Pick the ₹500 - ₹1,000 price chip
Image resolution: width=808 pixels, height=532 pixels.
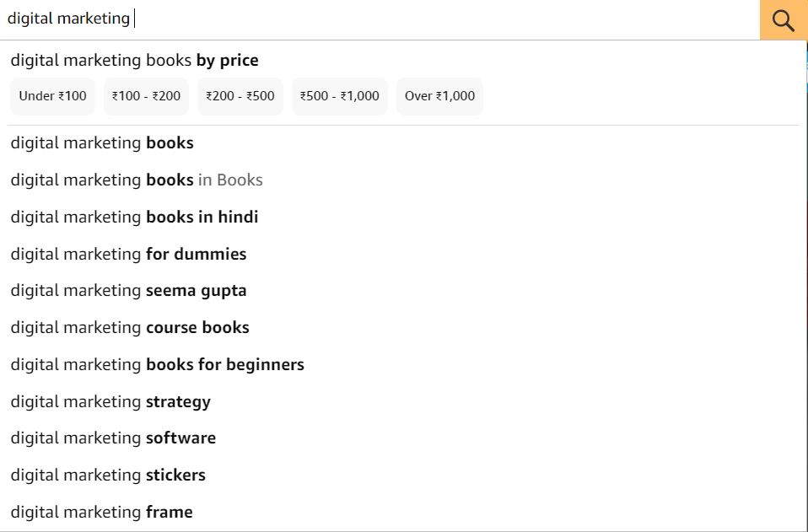340,96
